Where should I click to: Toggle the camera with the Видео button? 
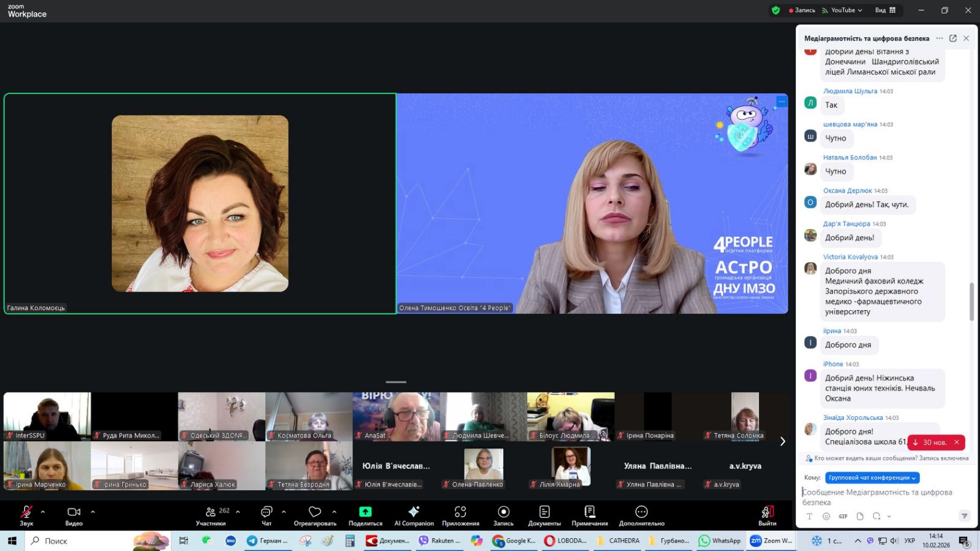tap(73, 515)
